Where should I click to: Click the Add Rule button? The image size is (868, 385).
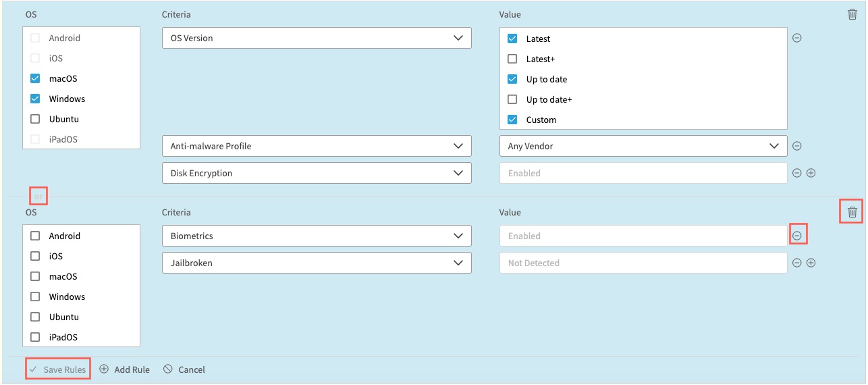click(125, 369)
